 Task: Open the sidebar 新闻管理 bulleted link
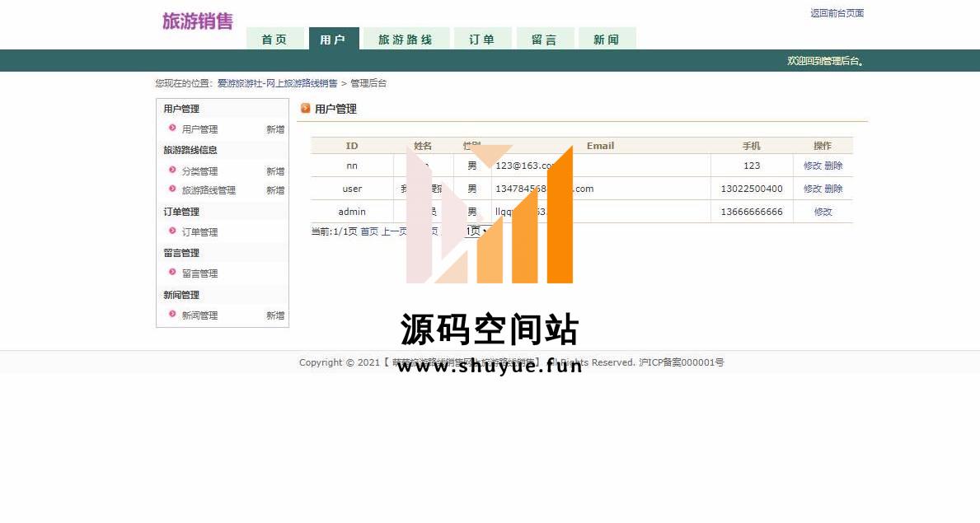point(199,315)
